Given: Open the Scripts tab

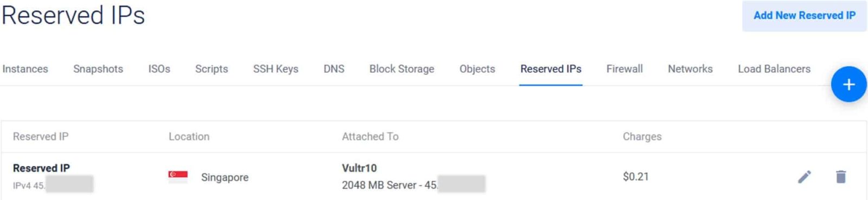Looking at the screenshot, I should pos(212,69).
